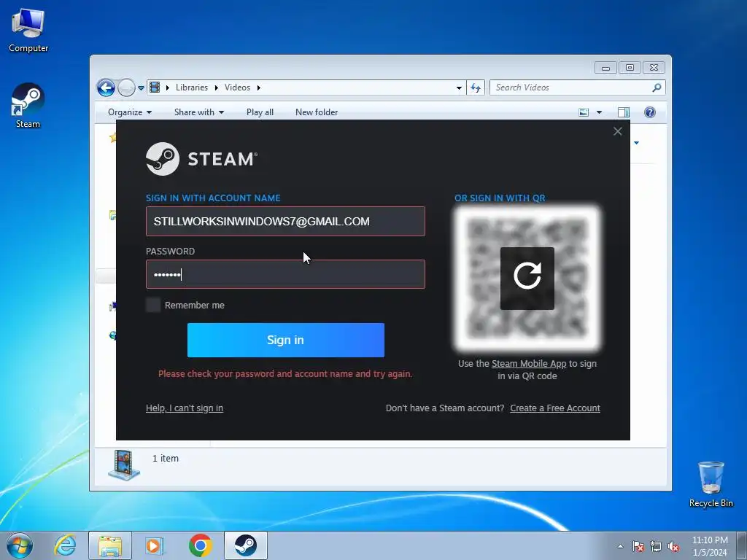Launch Google Chrome from taskbar
This screenshot has width=747, height=560.
point(200,545)
